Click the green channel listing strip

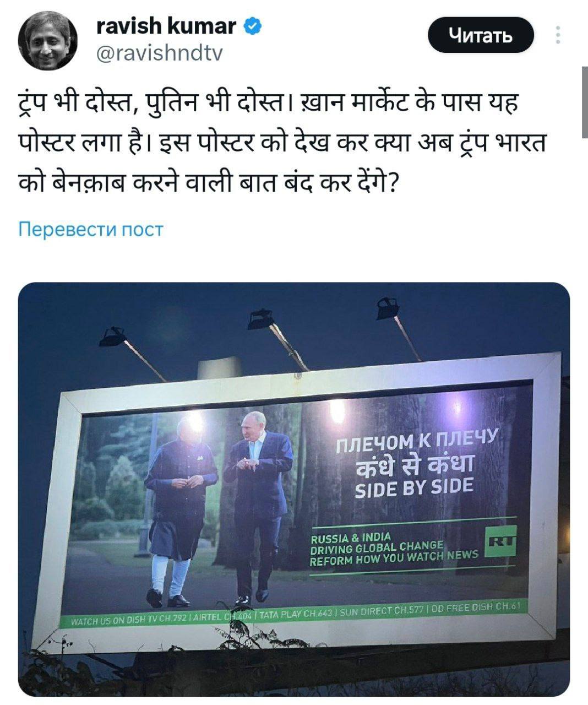click(295, 614)
